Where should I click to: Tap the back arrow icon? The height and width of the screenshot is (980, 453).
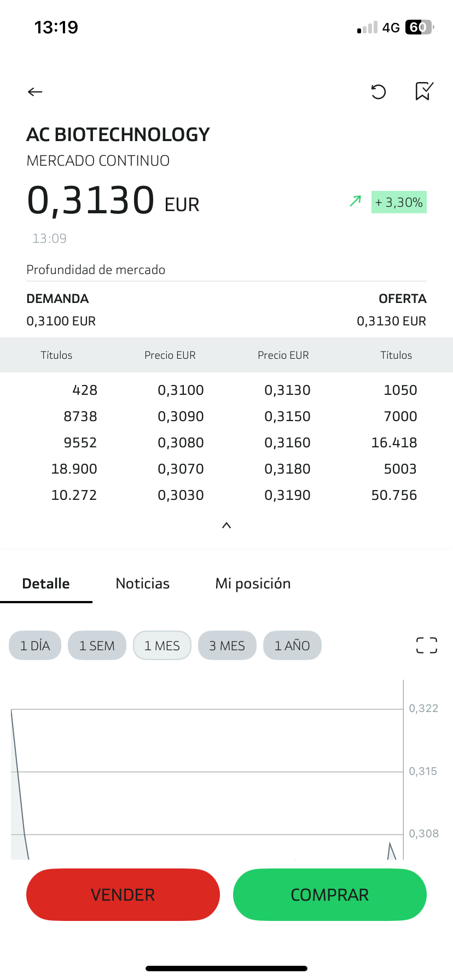pos(35,92)
